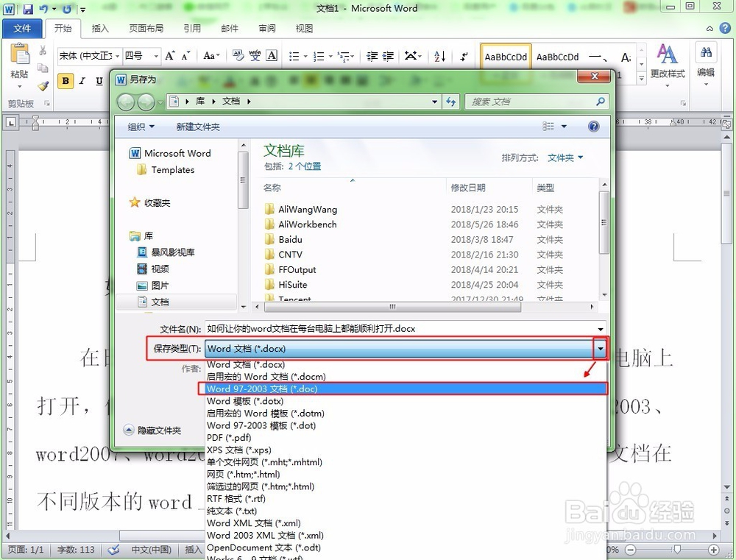736x560 pixels.
Task: Switch to the 邮件 Mailings tab
Action: pyautogui.click(x=230, y=29)
